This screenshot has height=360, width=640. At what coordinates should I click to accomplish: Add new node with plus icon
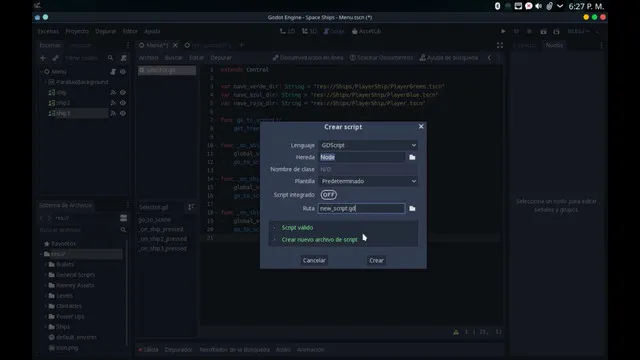coord(43,58)
